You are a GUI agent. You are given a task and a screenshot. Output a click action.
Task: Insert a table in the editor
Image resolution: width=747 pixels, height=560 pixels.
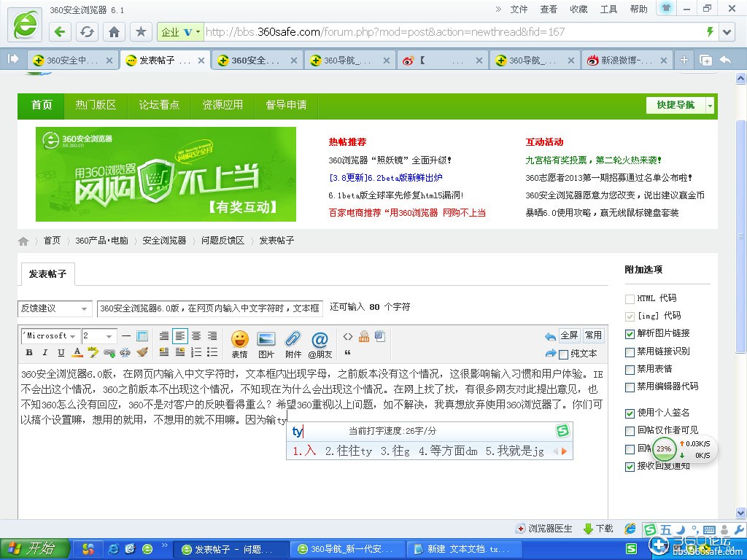[x=142, y=335]
